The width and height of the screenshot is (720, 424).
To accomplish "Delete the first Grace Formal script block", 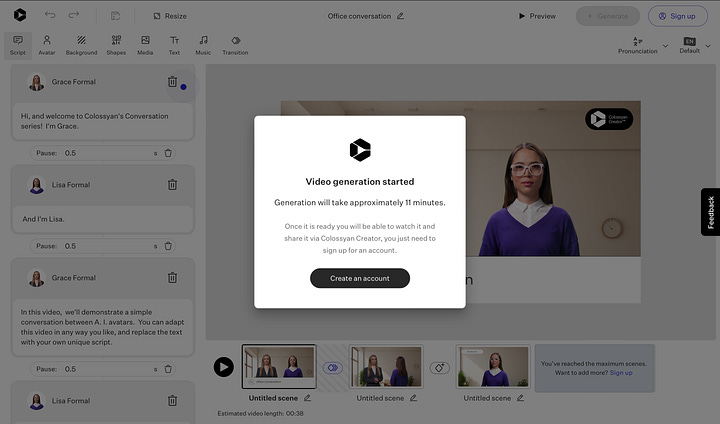I will (x=172, y=82).
